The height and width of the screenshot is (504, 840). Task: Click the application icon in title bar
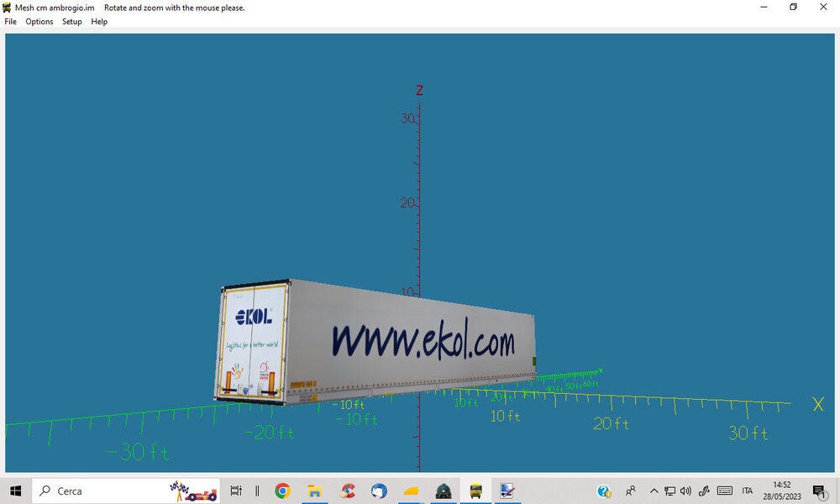click(x=7, y=8)
